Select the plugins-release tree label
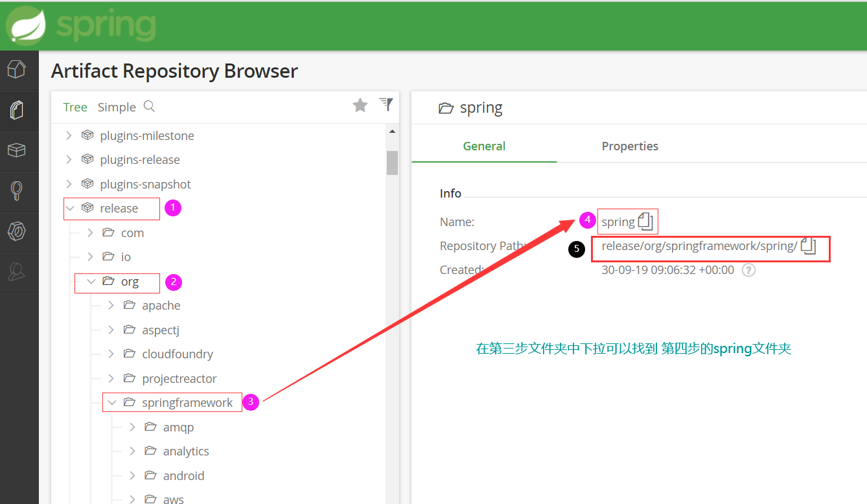Viewport: 867px width, 504px height. 140,159
